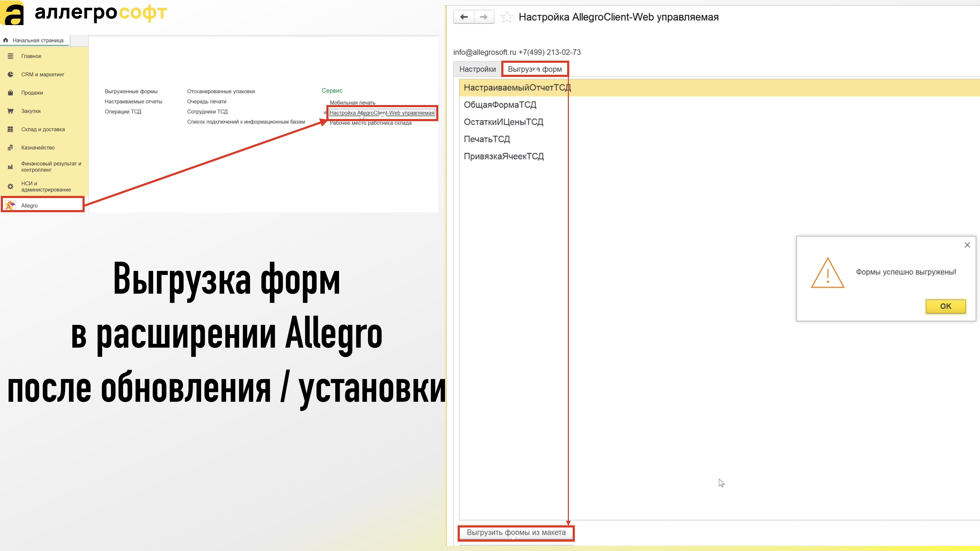Open the Закупки menu section
Viewport: 980px width, 551px height.
pyautogui.click(x=31, y=111)
